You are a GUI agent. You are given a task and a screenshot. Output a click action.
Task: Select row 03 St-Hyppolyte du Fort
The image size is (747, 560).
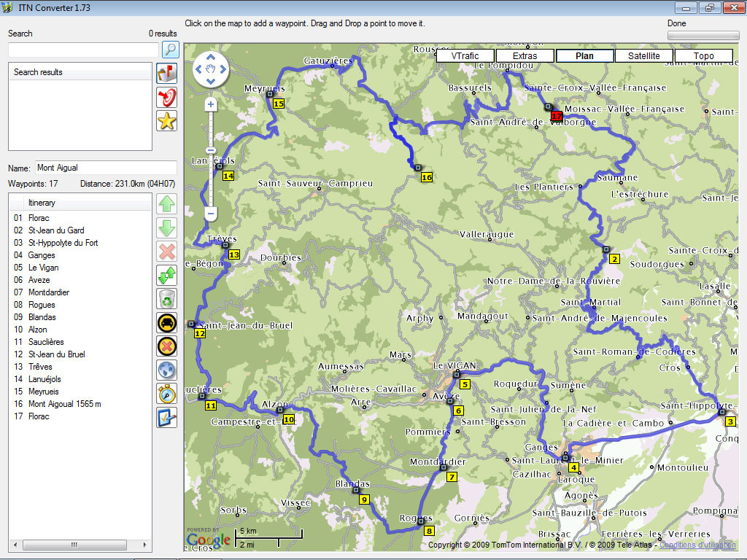pos(80,243)
